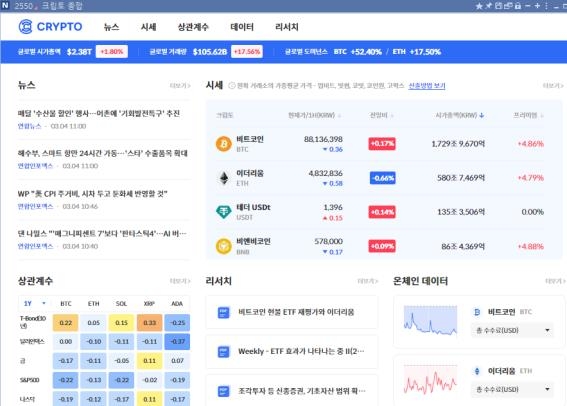Open news headline about 스마트 항만 24시간 가동
Image resolution: width=567 pixels, height=406 pixels.
[103, 153]
